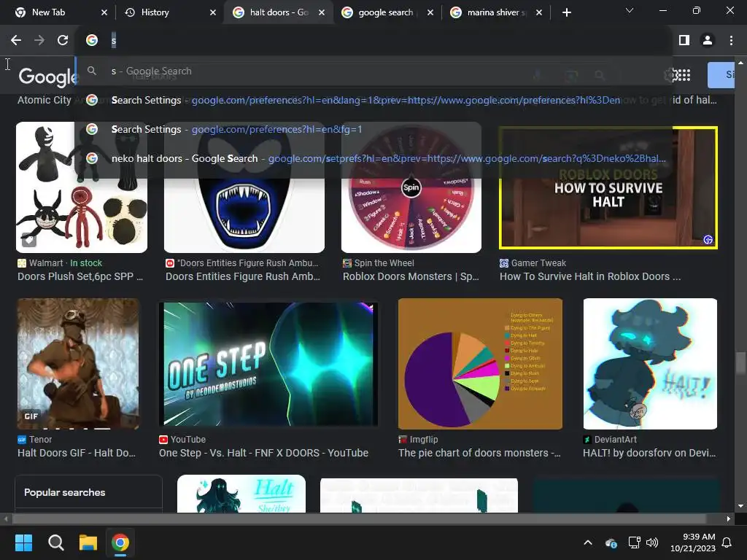
Task: Open the Tenor Halt Doors GIF image
Action: [78, 364]
